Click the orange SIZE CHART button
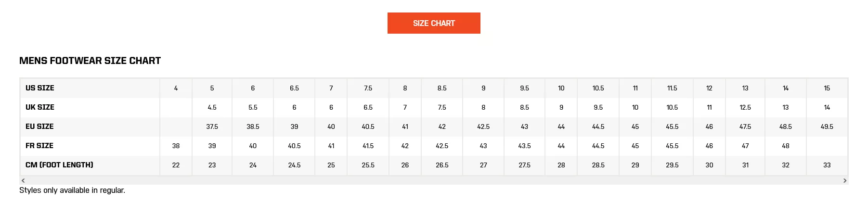The image size is (868, 215). (x=434, y=23)
